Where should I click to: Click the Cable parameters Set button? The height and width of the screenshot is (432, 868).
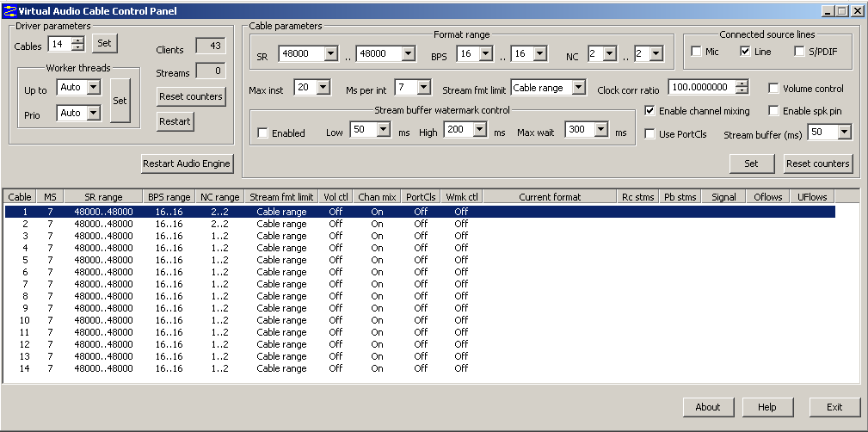pyautogui.click(x=751, y=164)
